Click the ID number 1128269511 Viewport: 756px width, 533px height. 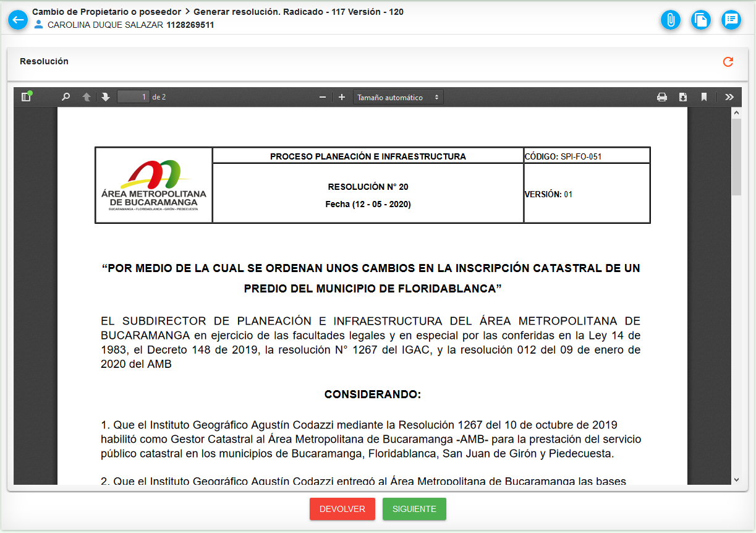click(x=190, y=25)
